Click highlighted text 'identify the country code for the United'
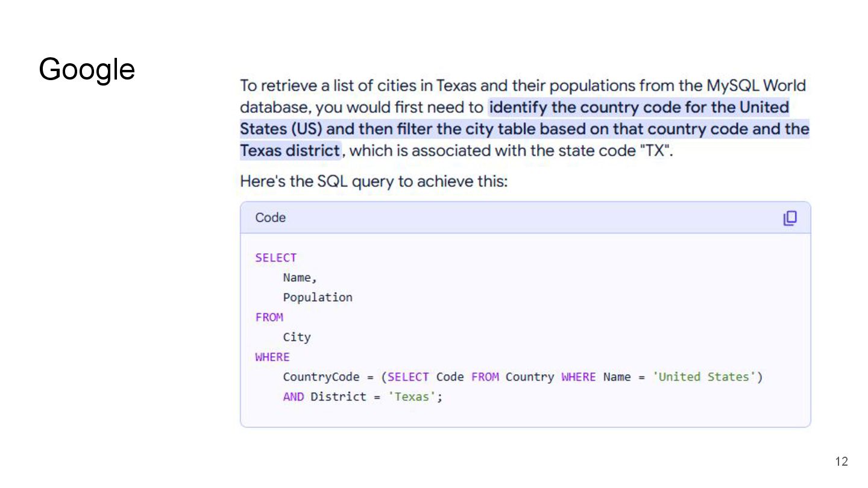The width and height of the screenshot is (868, 488). point(639,107)
